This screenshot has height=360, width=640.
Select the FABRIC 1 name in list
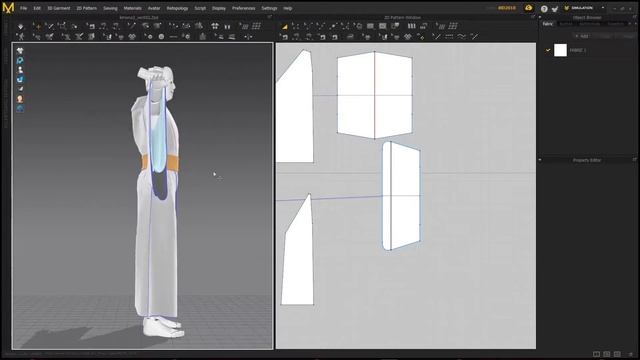click(578, 50)
